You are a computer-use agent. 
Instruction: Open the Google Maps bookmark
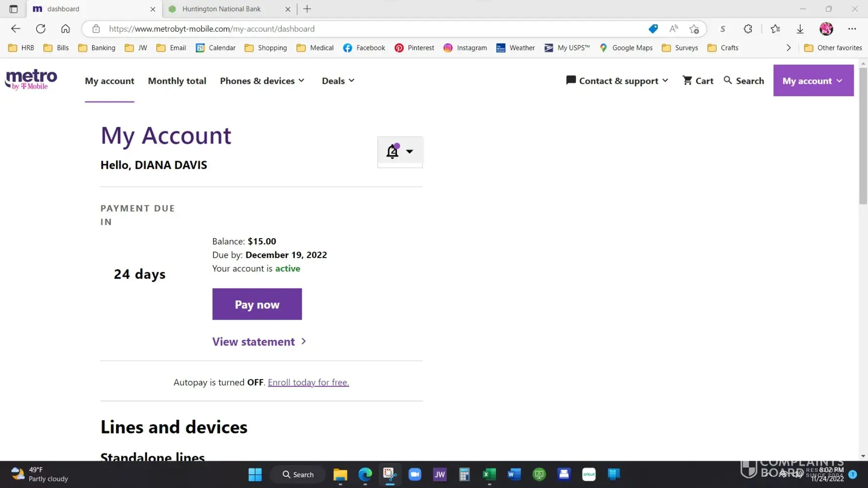[626, 48]
